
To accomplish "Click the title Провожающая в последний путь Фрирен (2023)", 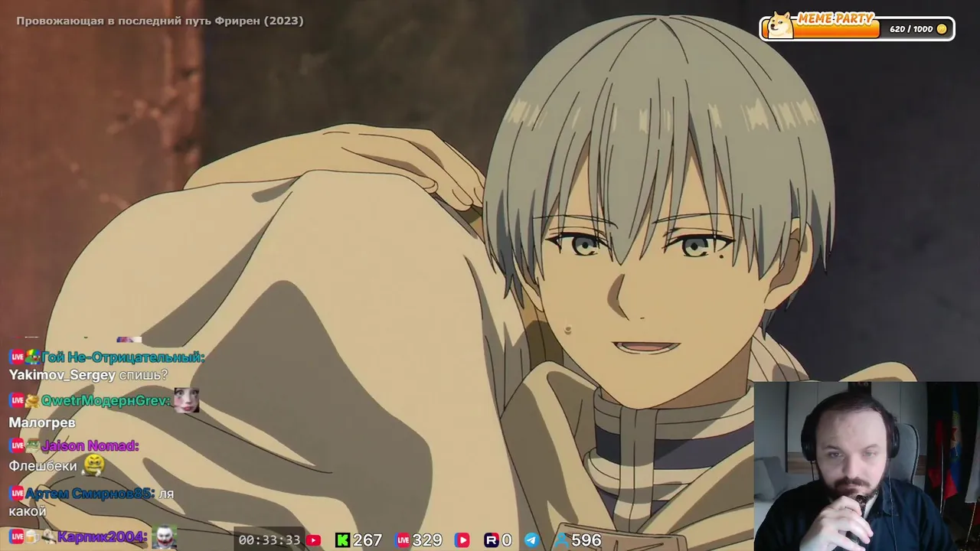I will [x=160, y=21].
